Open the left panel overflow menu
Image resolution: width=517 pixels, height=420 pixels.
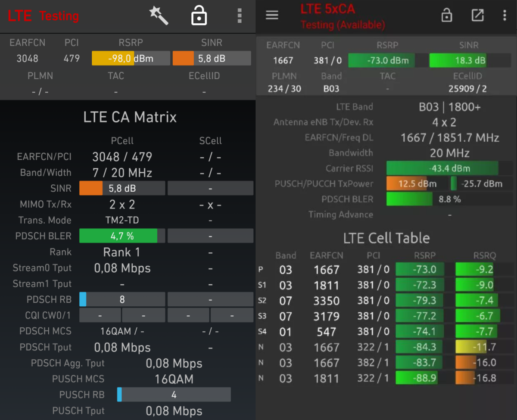click(x=240, y=15)
